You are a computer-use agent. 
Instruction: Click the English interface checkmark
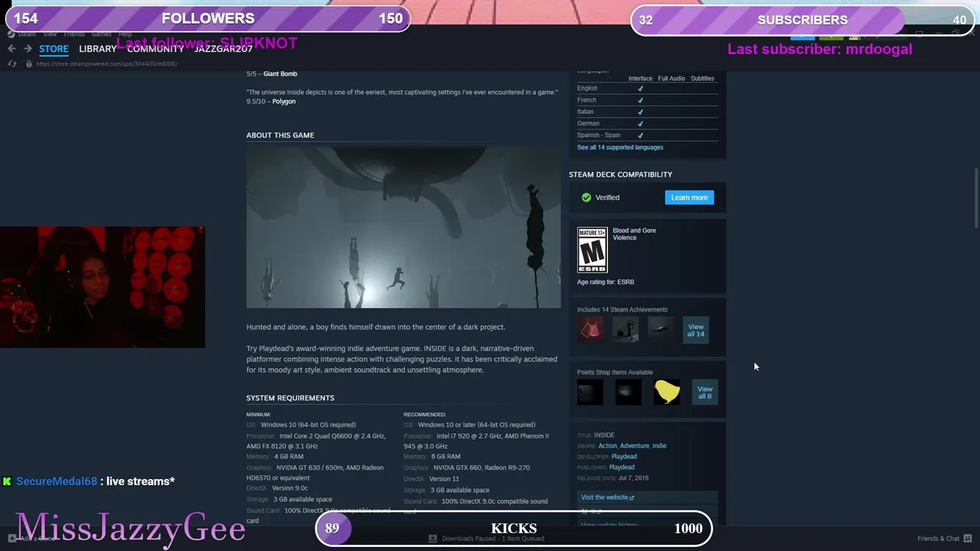pyautogui.click(x=640, y=88)
